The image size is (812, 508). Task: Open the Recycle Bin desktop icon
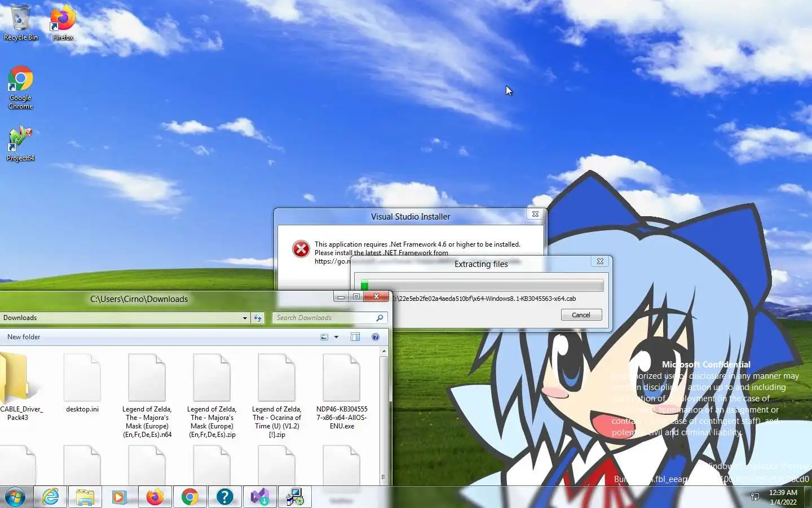point(20,23)
